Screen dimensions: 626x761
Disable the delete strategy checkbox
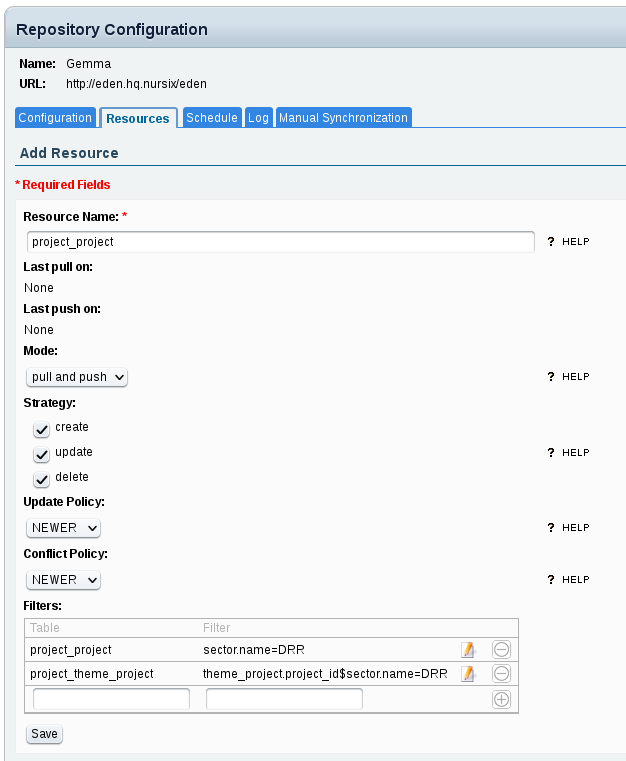[x=42, y=480]
